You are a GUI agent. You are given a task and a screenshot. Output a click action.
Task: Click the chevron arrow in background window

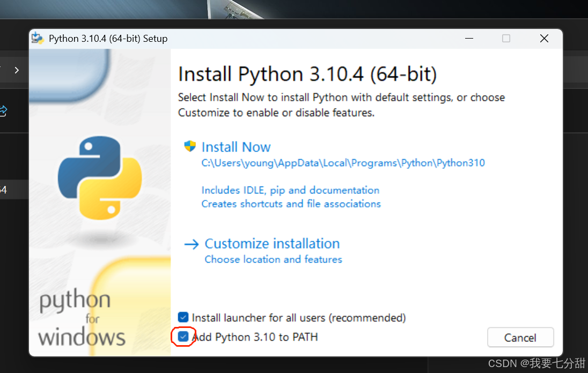[17, 70]
